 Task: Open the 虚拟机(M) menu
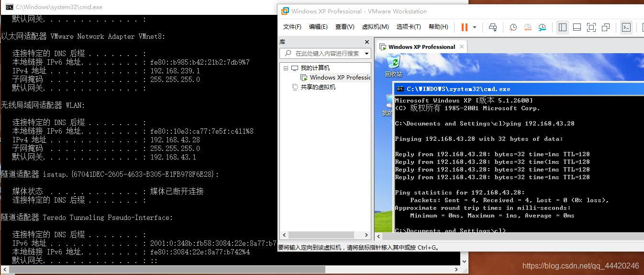[375, 27]
